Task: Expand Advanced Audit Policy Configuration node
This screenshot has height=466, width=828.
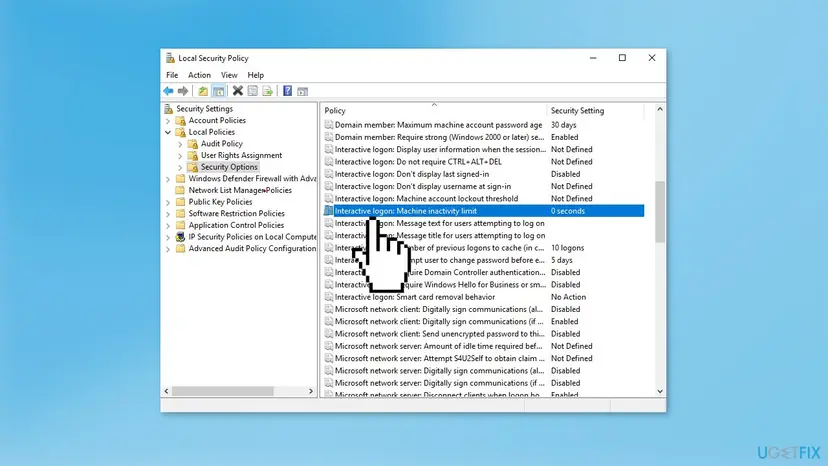Action: (x=168, y=249)
